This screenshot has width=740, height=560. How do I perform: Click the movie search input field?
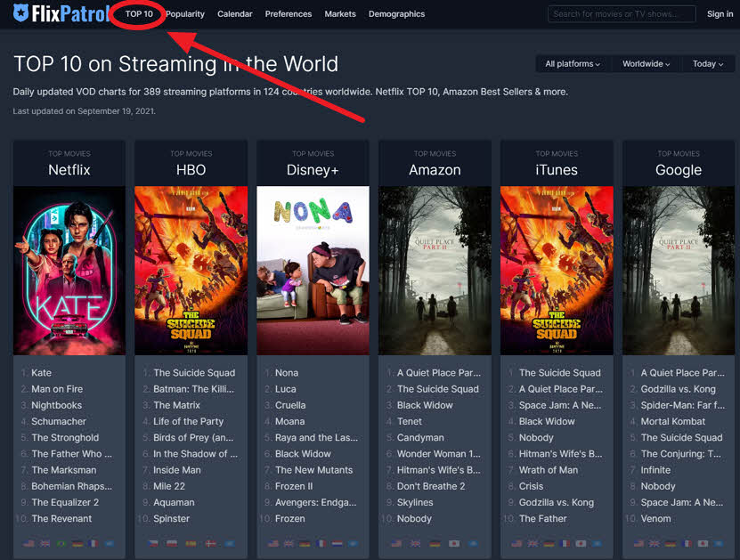(x=622, y=14)
